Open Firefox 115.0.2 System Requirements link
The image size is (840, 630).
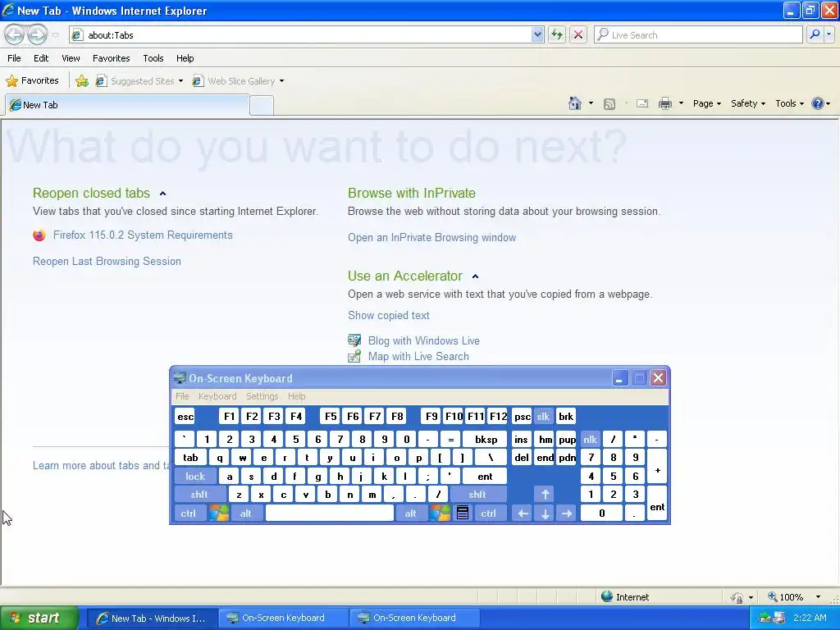(143, 235)
